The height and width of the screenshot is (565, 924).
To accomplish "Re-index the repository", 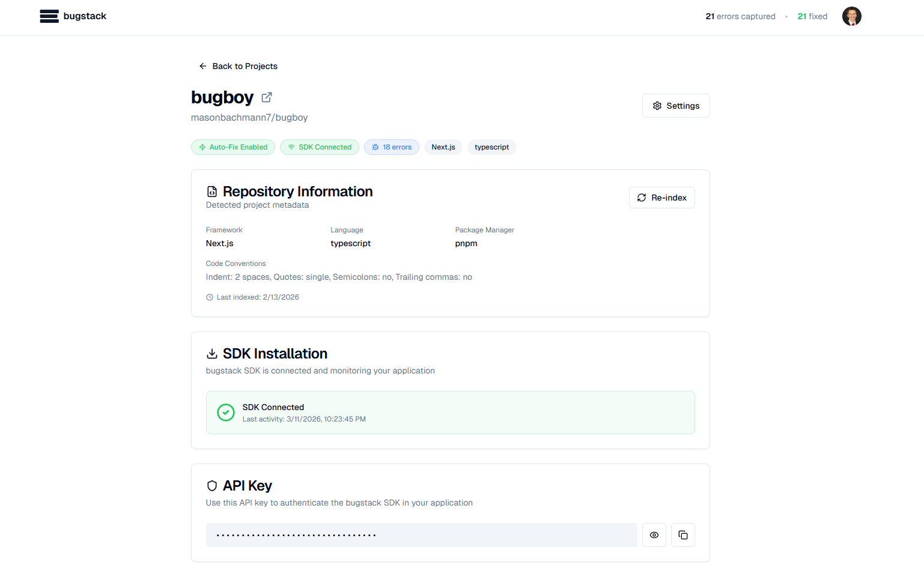I will click(661, 197).
